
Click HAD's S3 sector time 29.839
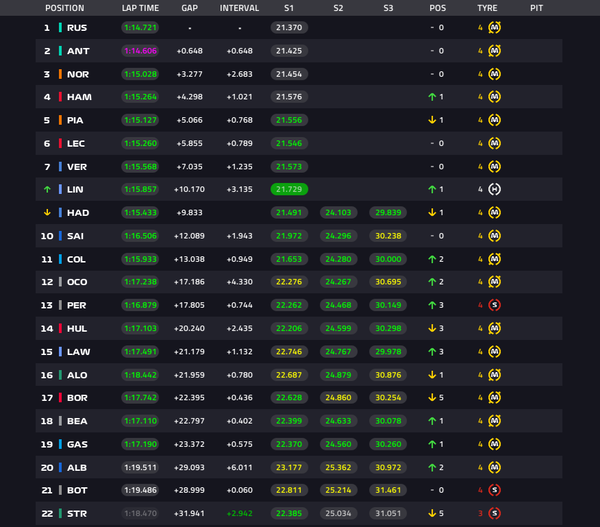coord(388,212)
